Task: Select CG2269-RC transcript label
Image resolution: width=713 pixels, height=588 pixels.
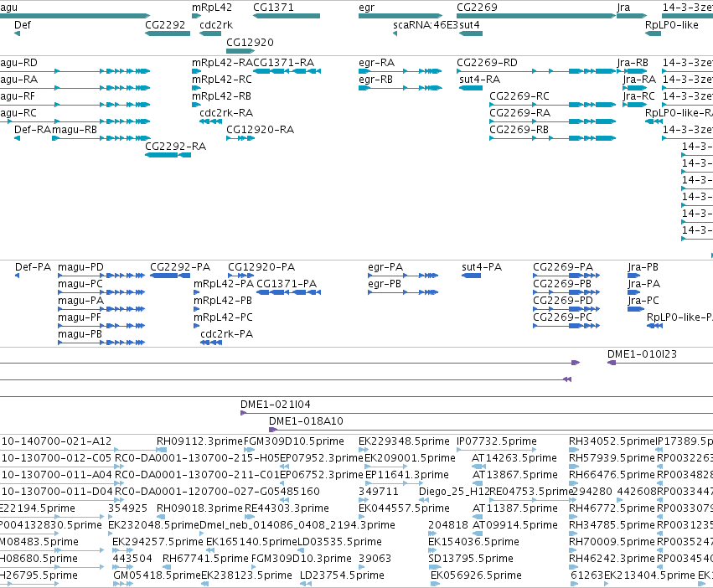Action: coord(519,96)
